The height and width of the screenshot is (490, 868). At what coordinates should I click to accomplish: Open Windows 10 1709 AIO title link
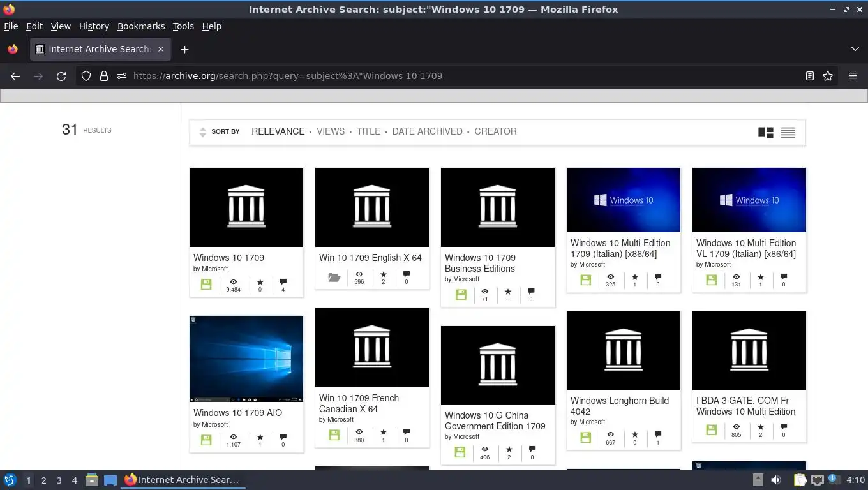click(237, 413)
